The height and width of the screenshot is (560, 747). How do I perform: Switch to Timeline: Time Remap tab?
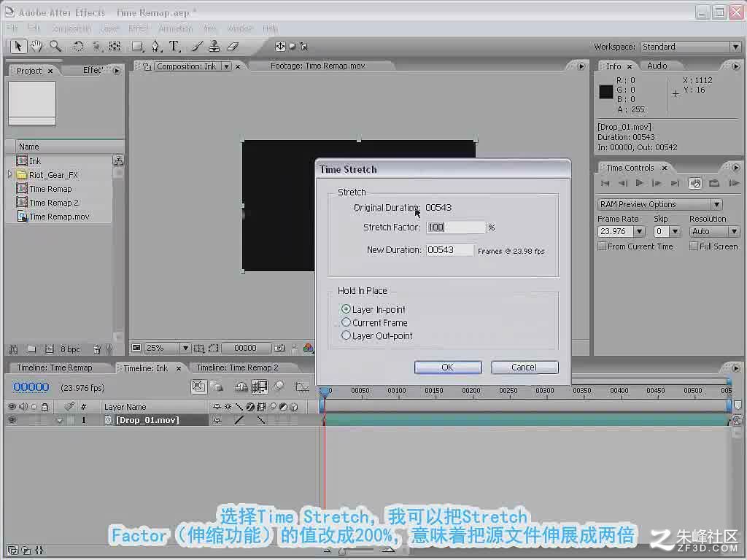(54, 367)
